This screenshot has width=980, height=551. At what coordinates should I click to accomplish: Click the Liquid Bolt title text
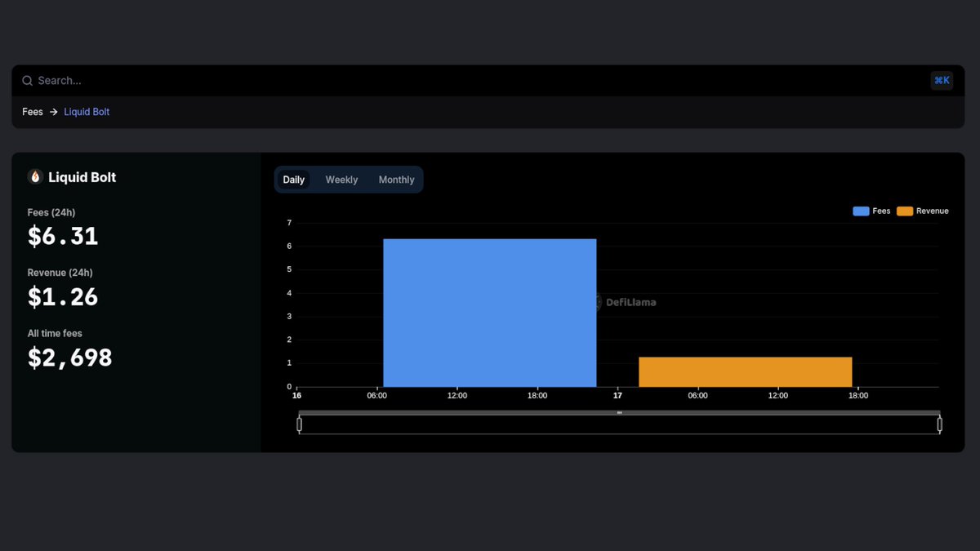[x=82, y=177]
